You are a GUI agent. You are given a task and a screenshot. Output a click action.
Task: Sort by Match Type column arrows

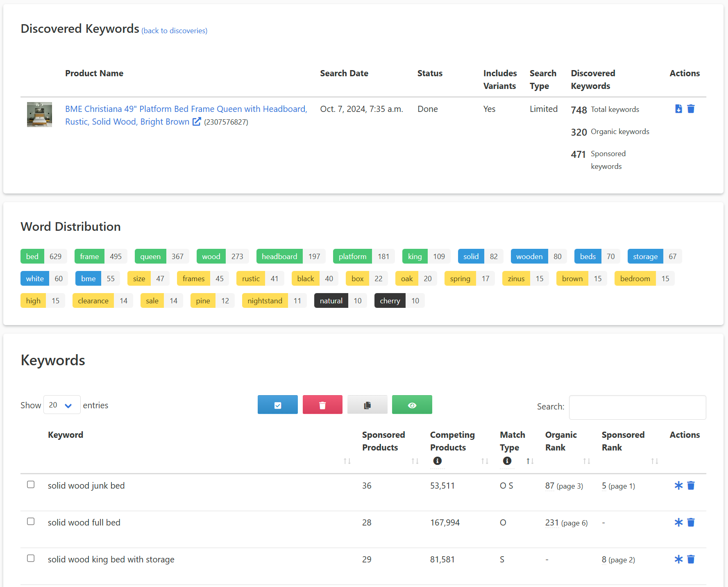(530, 461)
